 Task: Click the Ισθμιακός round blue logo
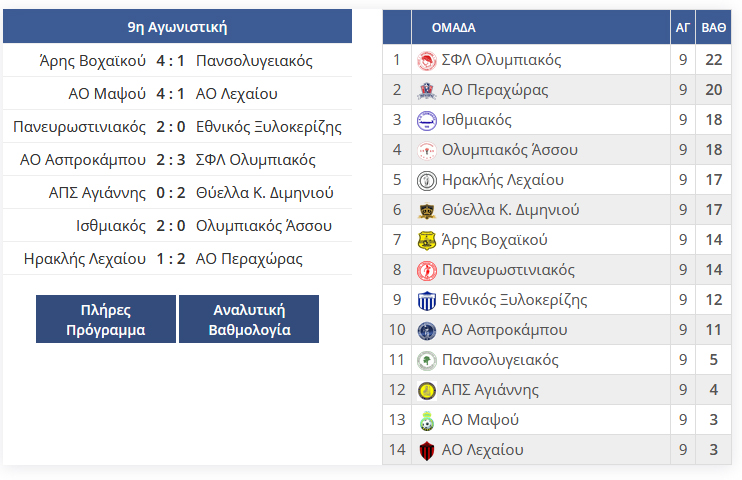pos(426,120)
